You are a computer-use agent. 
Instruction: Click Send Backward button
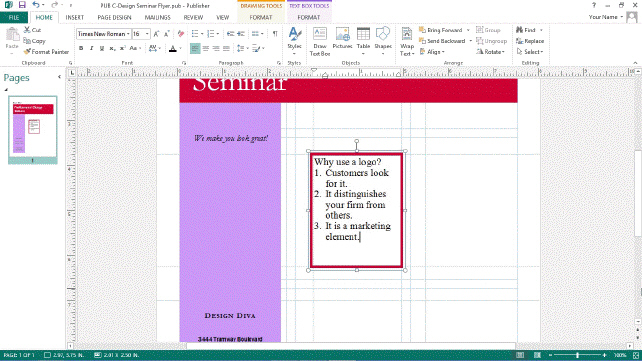click(442, 41)
